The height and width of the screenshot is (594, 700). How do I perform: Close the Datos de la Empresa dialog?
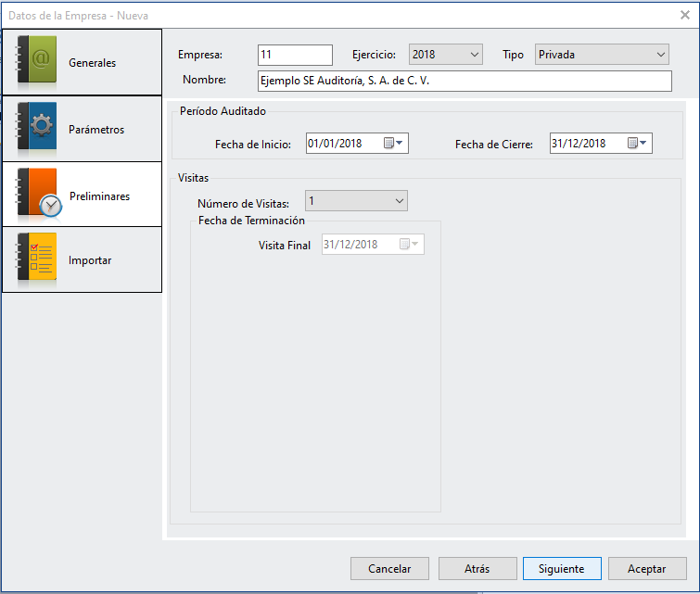(x=684, y=14)
